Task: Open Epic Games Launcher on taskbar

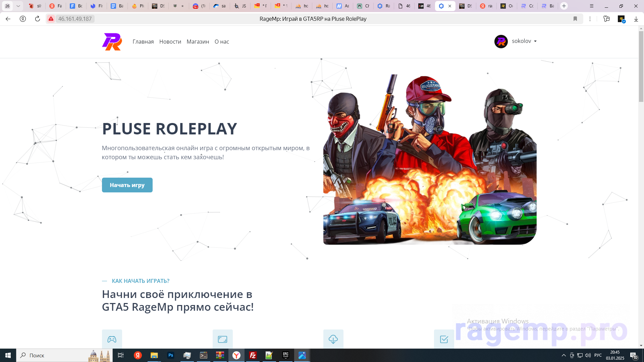Action: pyautogui.click(x=286, y=355)
